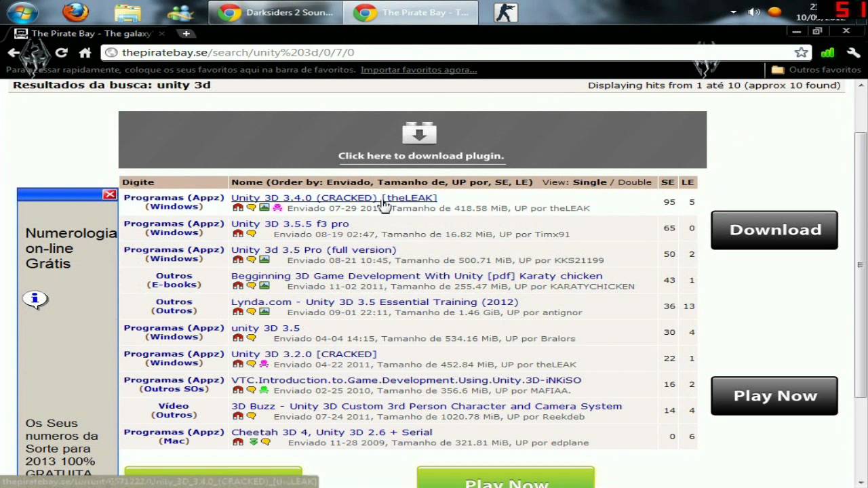Click the volume speaker icon in the tray
This screenshot has height=488, width=868.
click(x=753, y=12)
